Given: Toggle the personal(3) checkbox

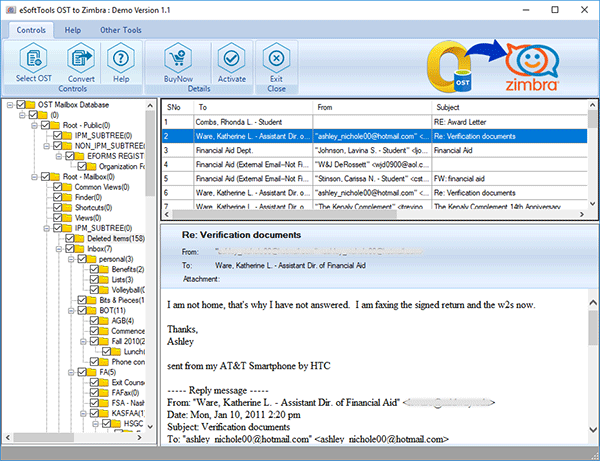Looking at the screenshot, I should coord(82,259).
